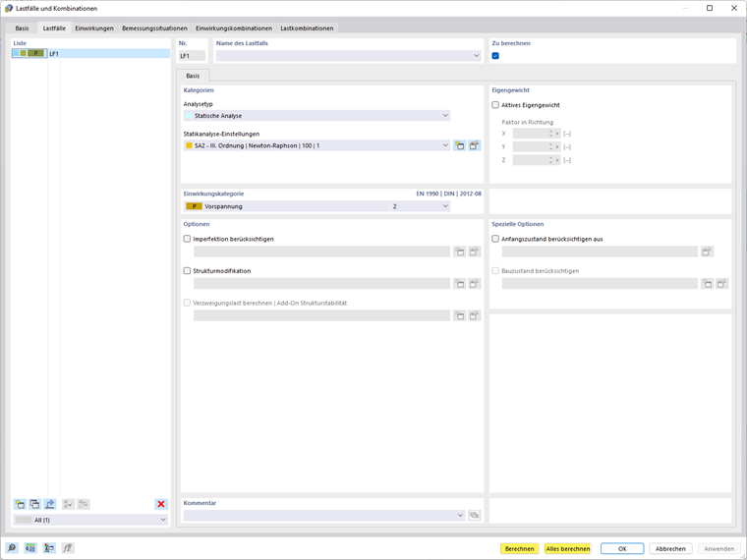
Task: Click the yellow SA2 settings color swatch
Action: 189,145
